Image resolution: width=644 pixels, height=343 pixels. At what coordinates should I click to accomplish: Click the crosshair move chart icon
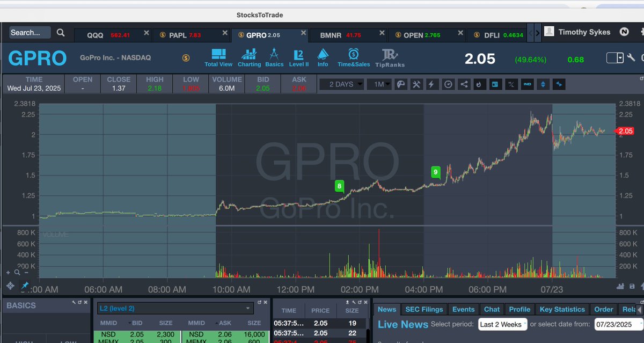point(11,286)
